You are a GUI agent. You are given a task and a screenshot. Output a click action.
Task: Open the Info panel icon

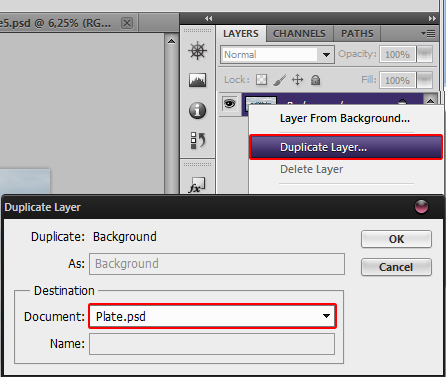198,110
